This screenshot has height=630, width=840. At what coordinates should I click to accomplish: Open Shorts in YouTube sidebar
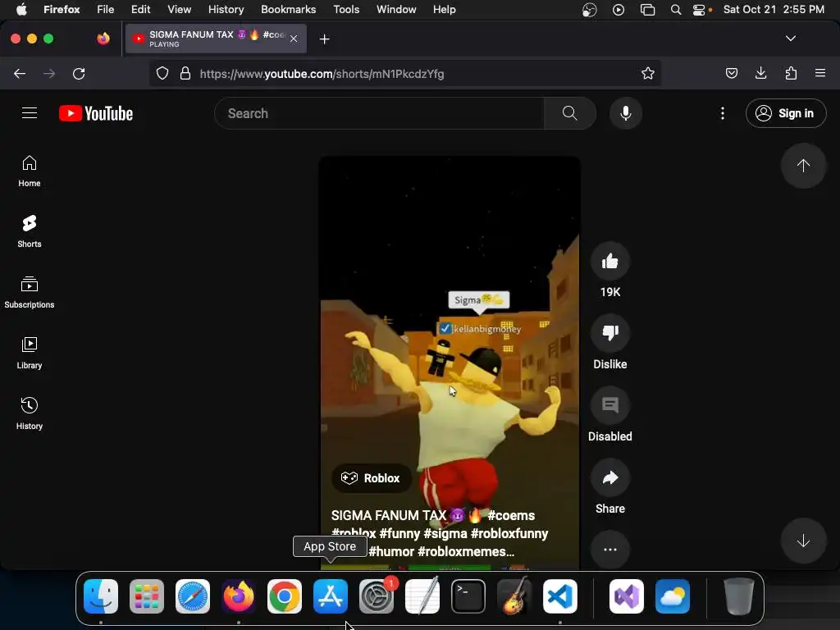pos(30,232)
